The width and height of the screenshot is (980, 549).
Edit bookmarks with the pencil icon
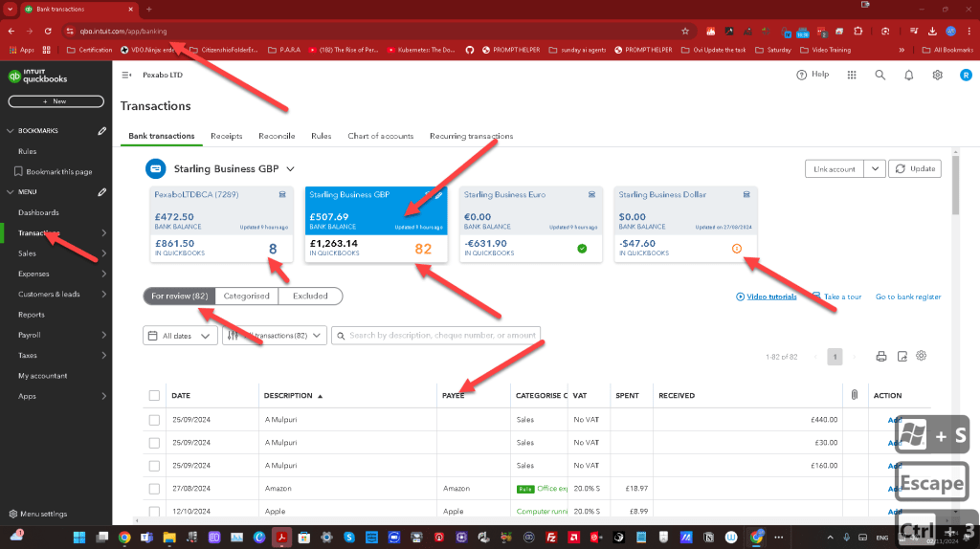tap(101, 130)
